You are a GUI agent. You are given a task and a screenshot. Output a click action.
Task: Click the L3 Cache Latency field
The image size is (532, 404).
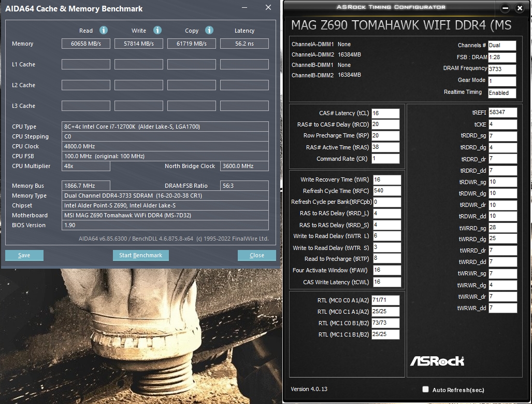point(245,106)
